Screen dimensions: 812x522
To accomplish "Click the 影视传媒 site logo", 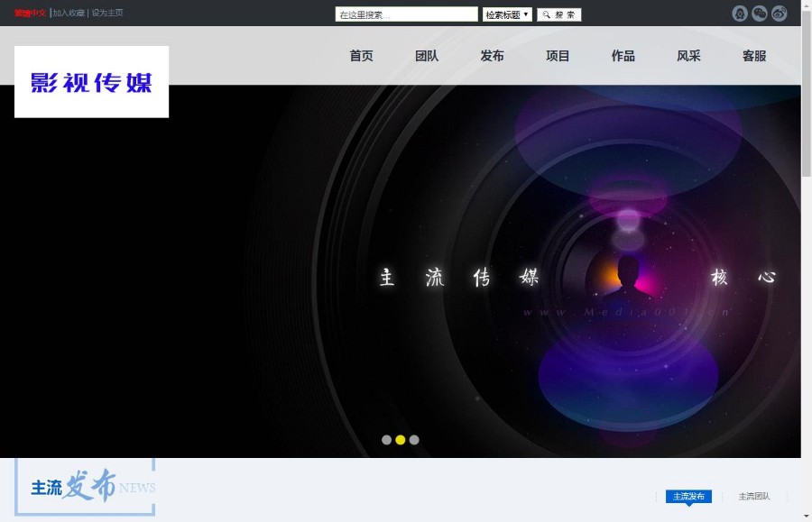I will 92,82.
